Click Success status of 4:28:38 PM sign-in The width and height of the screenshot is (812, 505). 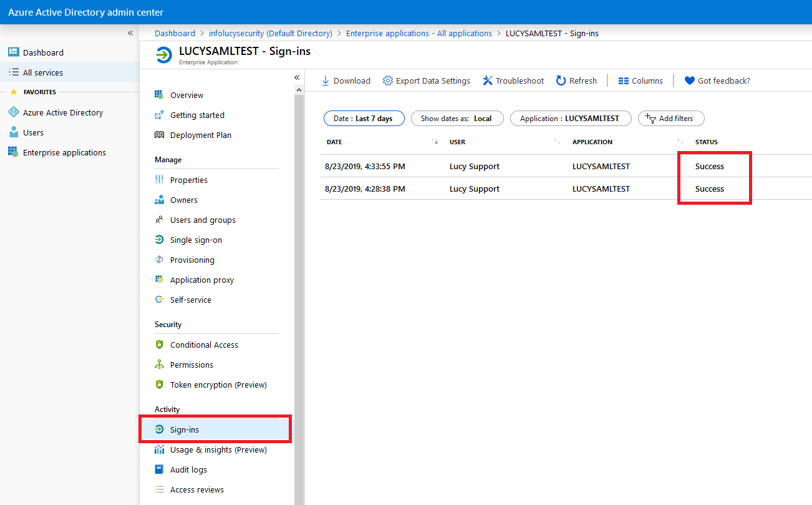pyautogui.click(x=710, y=189)
